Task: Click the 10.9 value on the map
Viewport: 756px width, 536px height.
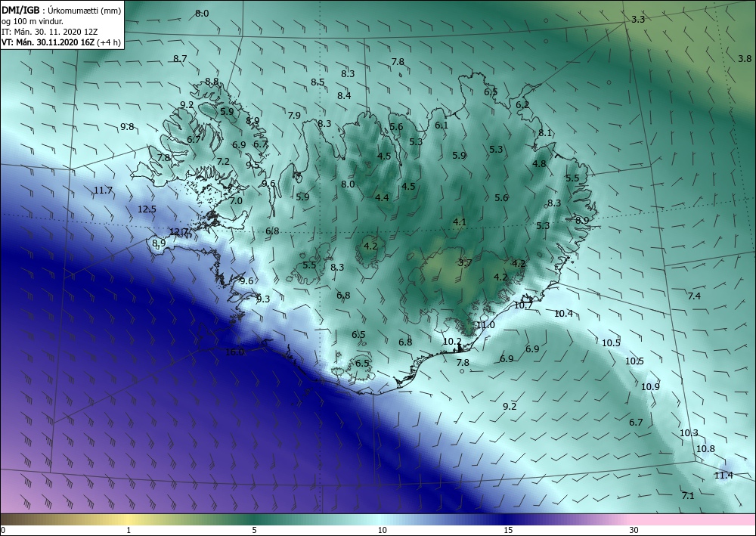Action: tap(650, 387)
